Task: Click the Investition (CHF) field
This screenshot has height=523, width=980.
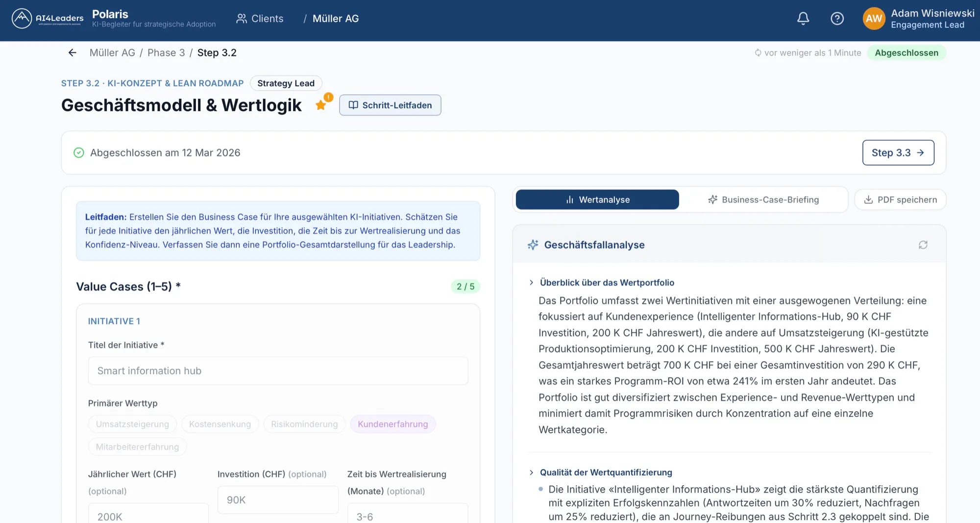Action: [x=278, y=499]
